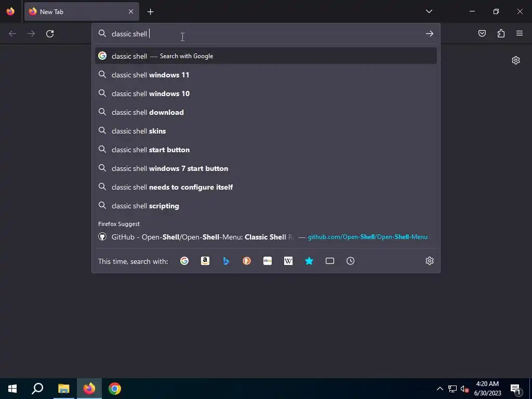Open File Explorer from taskbar
The height and width of the screenshot is (399, 532).
click(x=63, y=389)
